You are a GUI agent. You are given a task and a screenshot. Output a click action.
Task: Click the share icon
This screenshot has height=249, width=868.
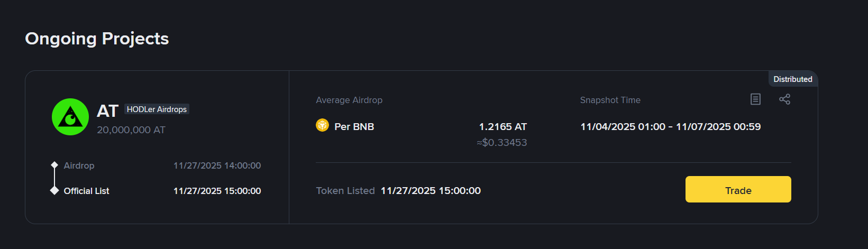pos(784,99)
